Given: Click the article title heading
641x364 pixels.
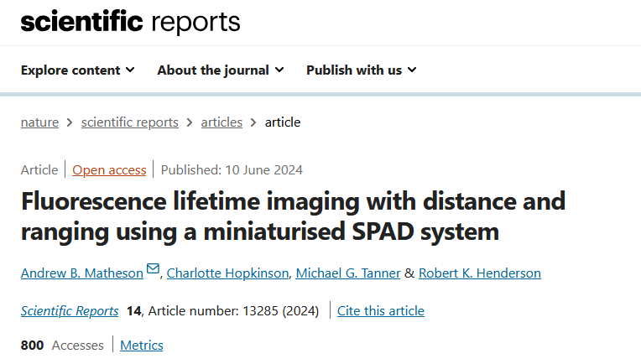Looking at the screenshot, I should click(293, 216).
